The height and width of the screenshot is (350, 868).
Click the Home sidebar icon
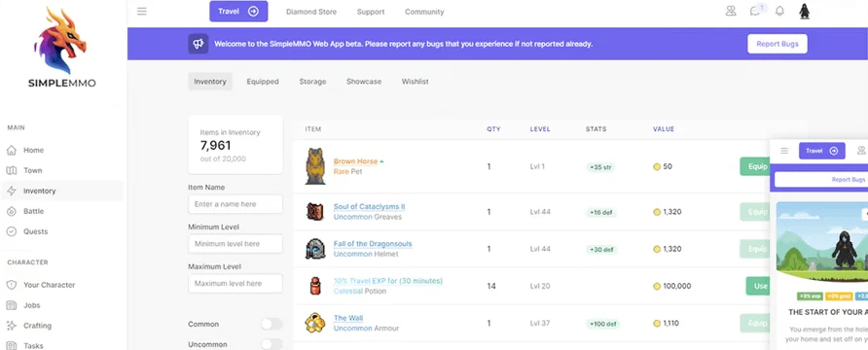click(11, 150)
